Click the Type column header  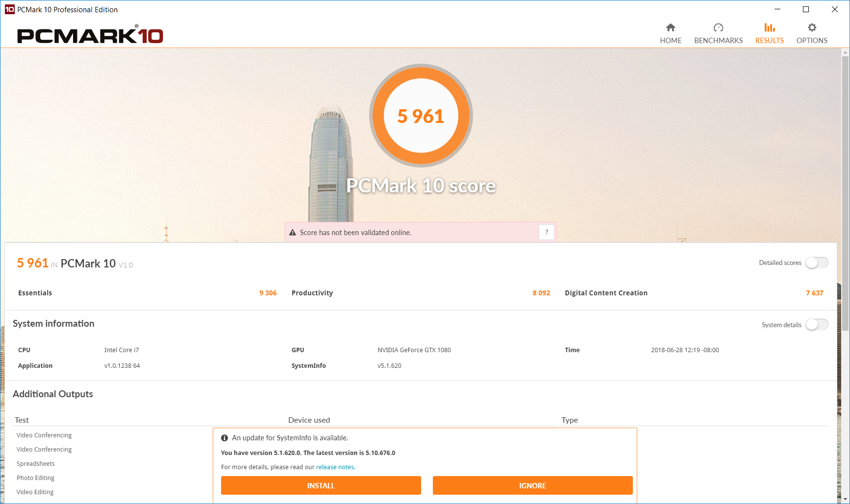point(570,420)
